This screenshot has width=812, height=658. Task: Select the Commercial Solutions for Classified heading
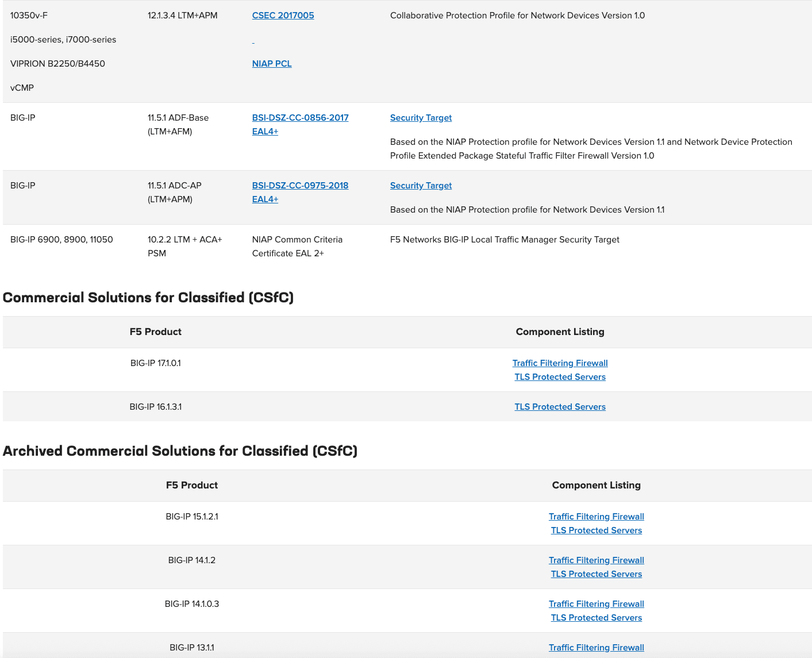pyautogui.click(x=148, y=298)
